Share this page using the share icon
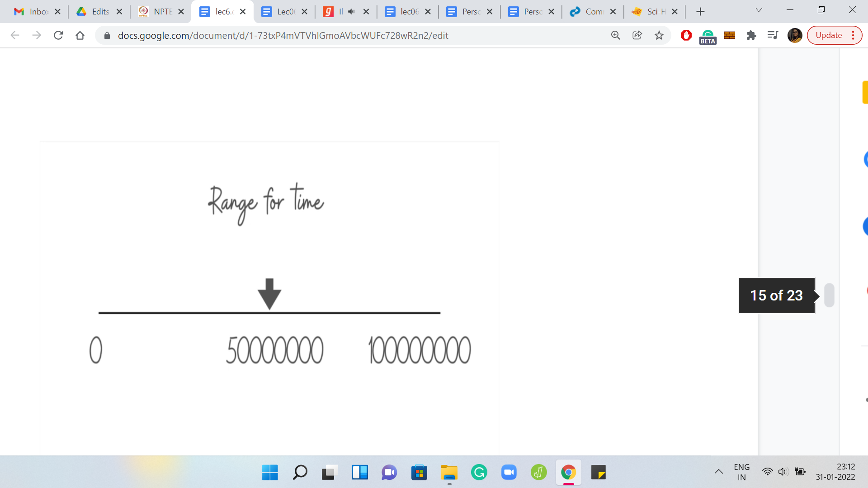The width and height of the screenshot is (868, 488). pyautogui.click(x=637, y=35)
